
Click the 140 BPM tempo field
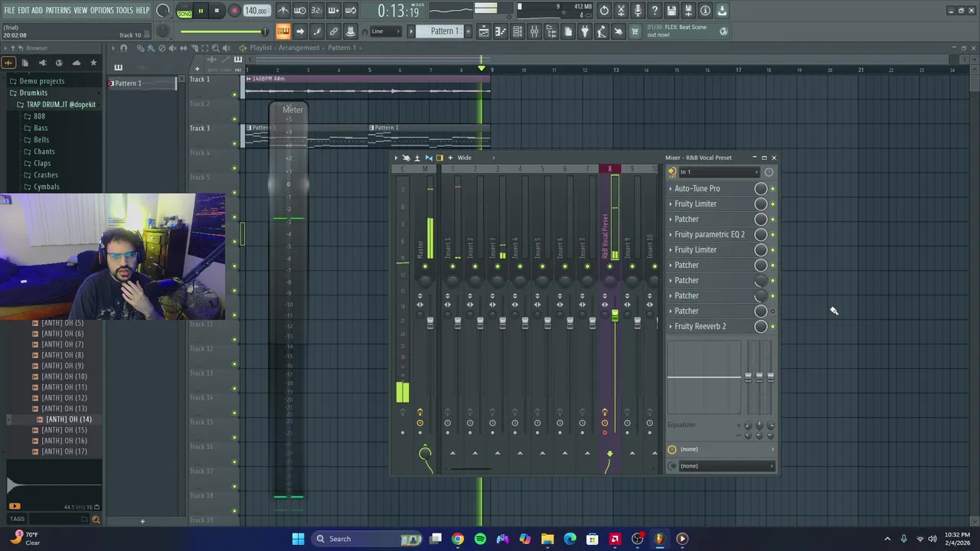click(256, 11)
